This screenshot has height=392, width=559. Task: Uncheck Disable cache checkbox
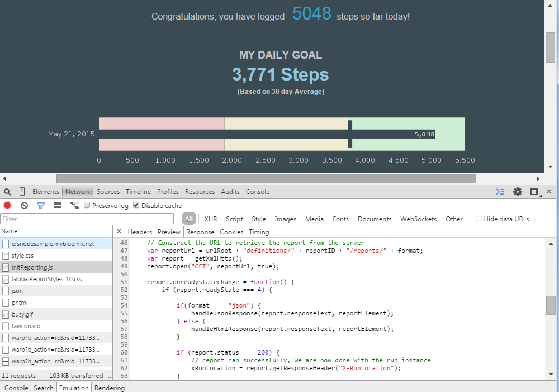pyautogui.click(x=136, y=205)
